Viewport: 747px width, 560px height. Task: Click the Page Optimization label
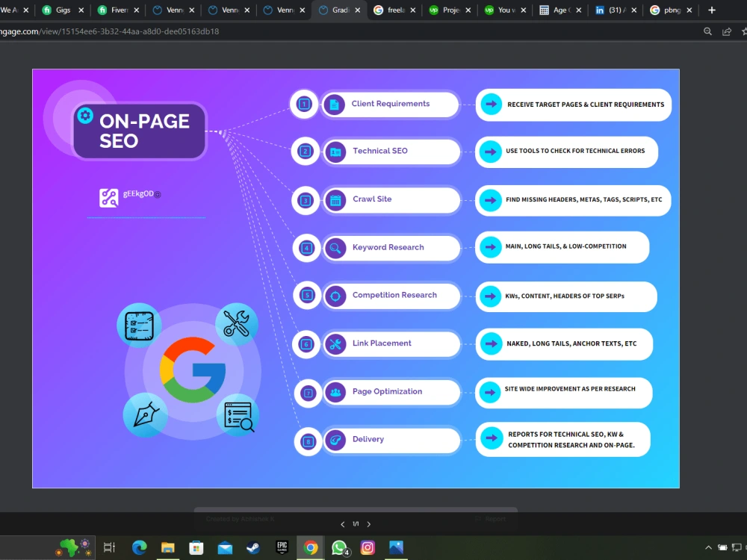(387, 391)
